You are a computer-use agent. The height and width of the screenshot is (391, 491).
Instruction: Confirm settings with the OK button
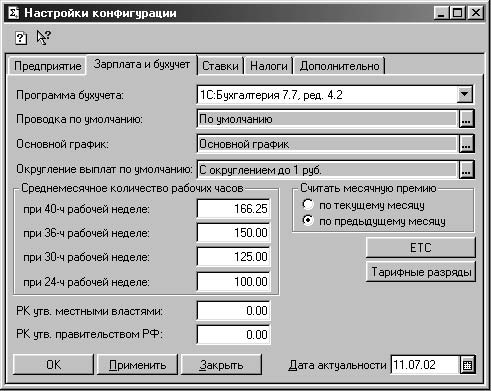pyautogui.click(x=53, y=365)
